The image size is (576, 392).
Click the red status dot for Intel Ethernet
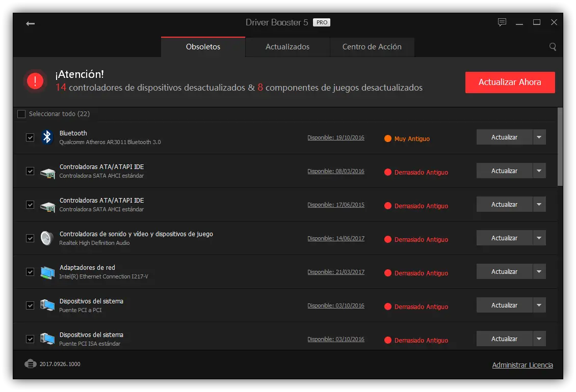pos(387,273)
